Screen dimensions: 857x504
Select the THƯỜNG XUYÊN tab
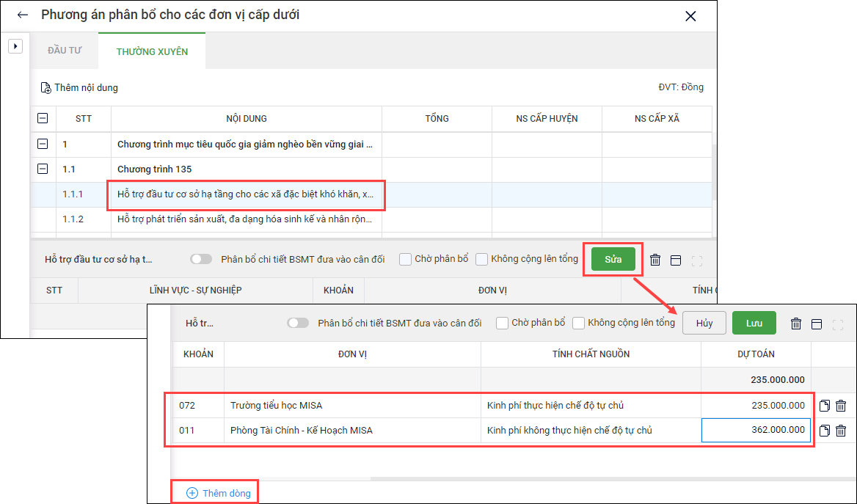pyautogui.click(x=152, y=51)
